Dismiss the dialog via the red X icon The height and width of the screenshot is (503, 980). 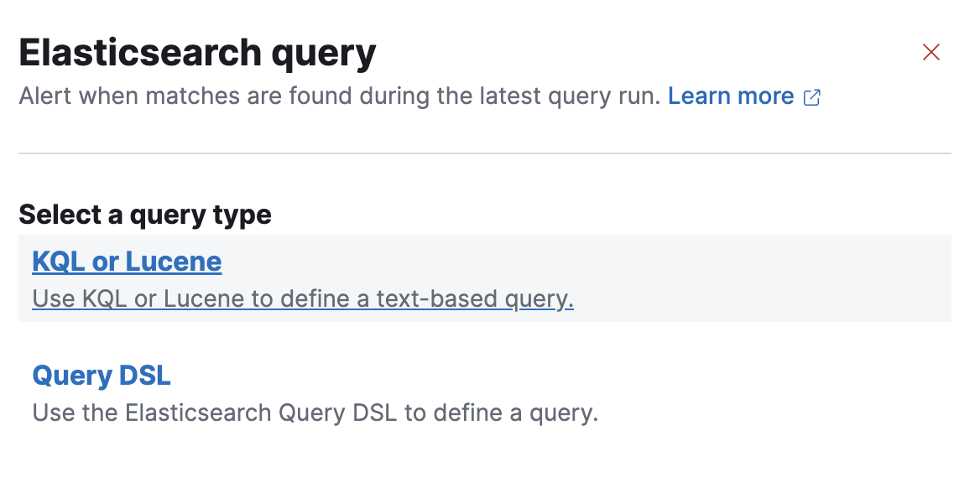click(931, 52)
